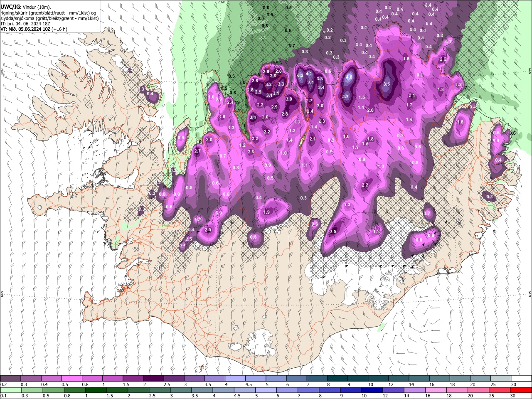Click the "64N" latitude label on the right edge
532x399 pixels.
530,293
